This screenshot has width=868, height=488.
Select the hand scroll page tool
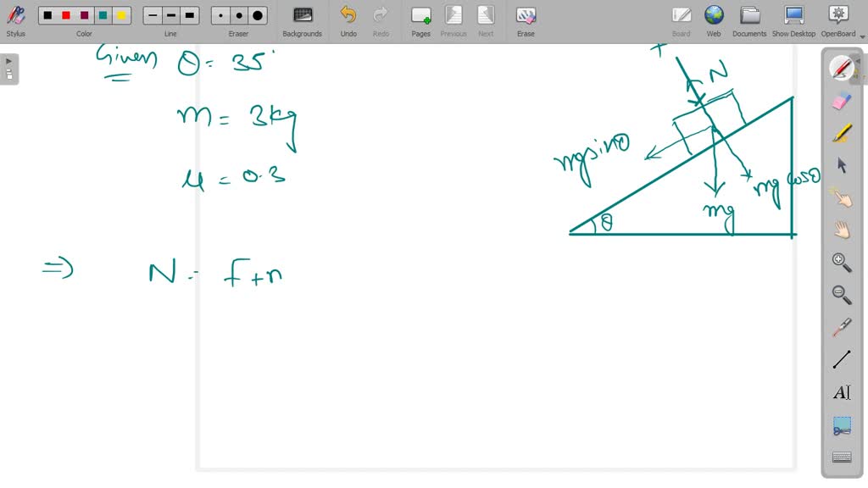coord(842,230)
